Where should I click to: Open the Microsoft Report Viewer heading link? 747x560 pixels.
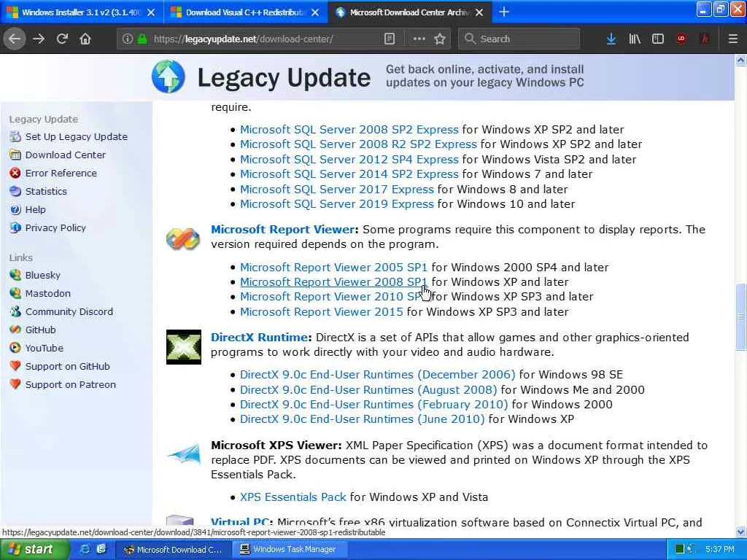(283, 229)
